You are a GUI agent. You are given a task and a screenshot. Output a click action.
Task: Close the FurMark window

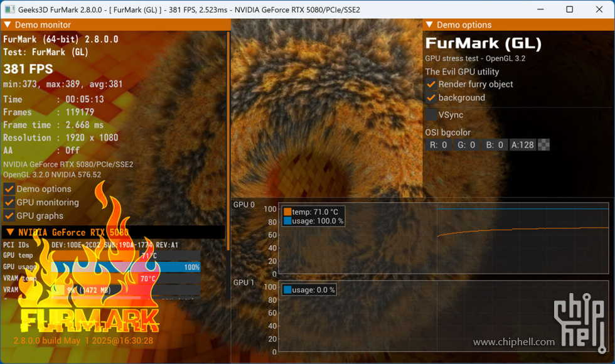click(x=598, y=9)
